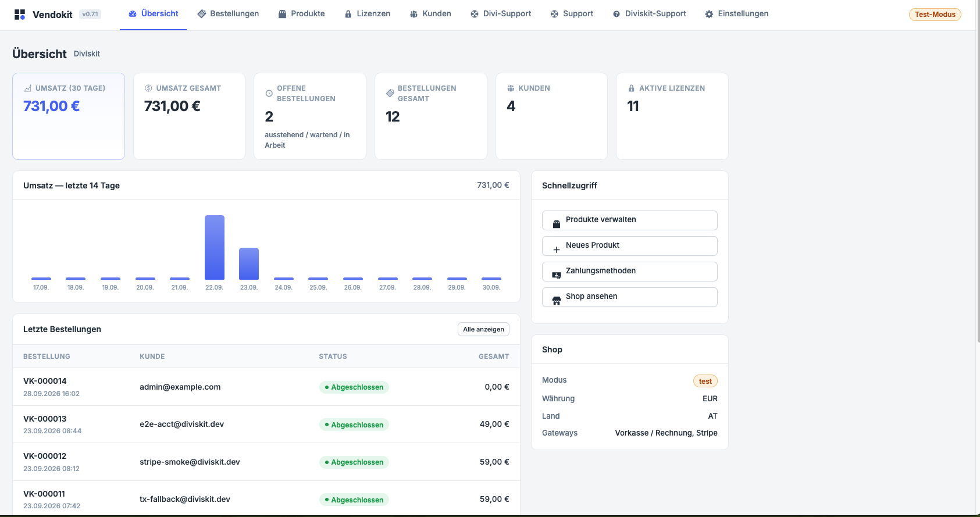Click the card icon beside Zahlungsmethoden
The width and height of the screenshot is (980, 517).
(x=557, y=275)
